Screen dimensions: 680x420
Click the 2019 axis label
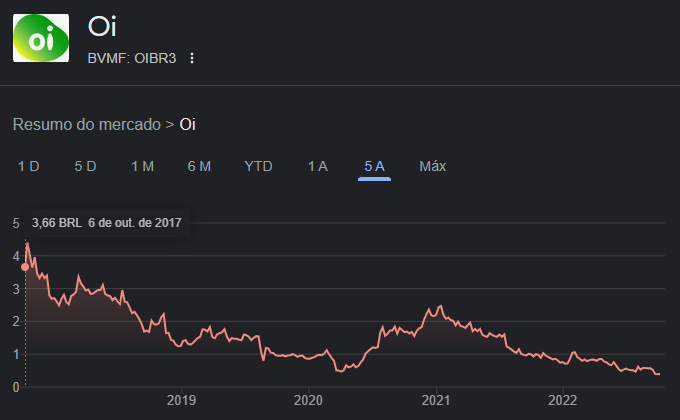tap(181, 400)
